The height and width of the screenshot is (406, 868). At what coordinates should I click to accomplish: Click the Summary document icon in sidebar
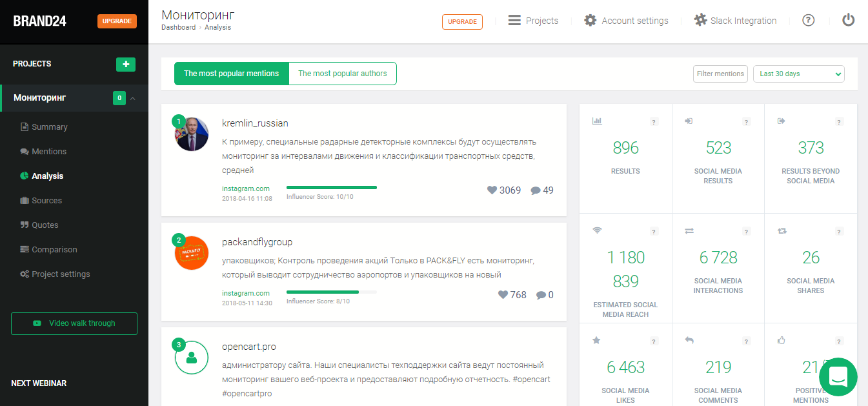click(x=25, y=127)
